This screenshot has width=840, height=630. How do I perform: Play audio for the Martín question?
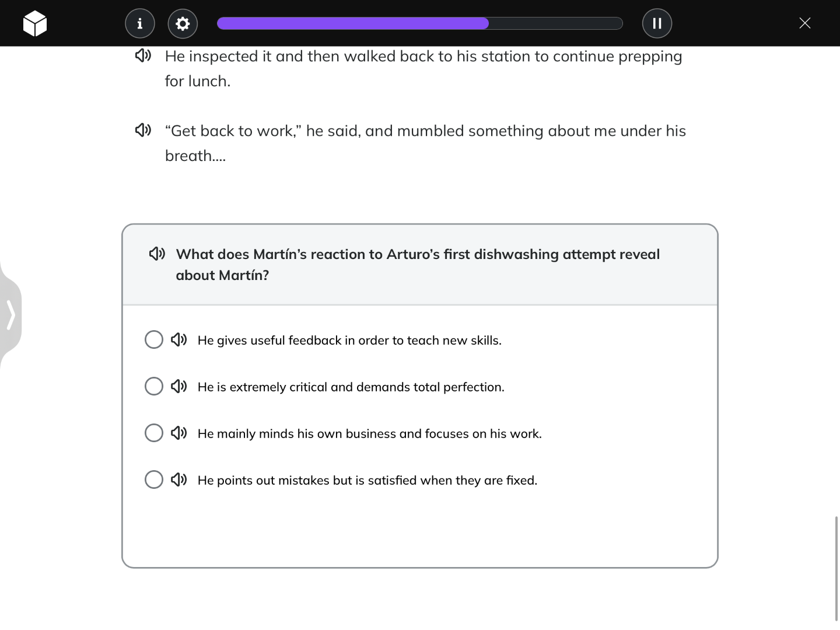tap(157, 254)
